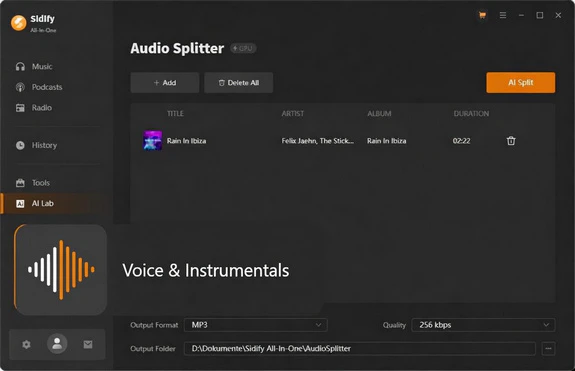Screen dimensions: 575x371
Task: Click the Rain In Ibiza album thumbnail
Action: pyautogui.click(x=153, y=140)
